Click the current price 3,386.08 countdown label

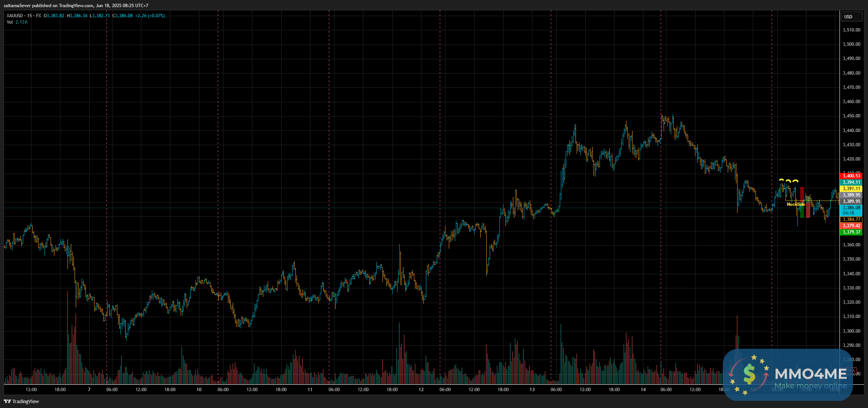(x=851, y=210)
